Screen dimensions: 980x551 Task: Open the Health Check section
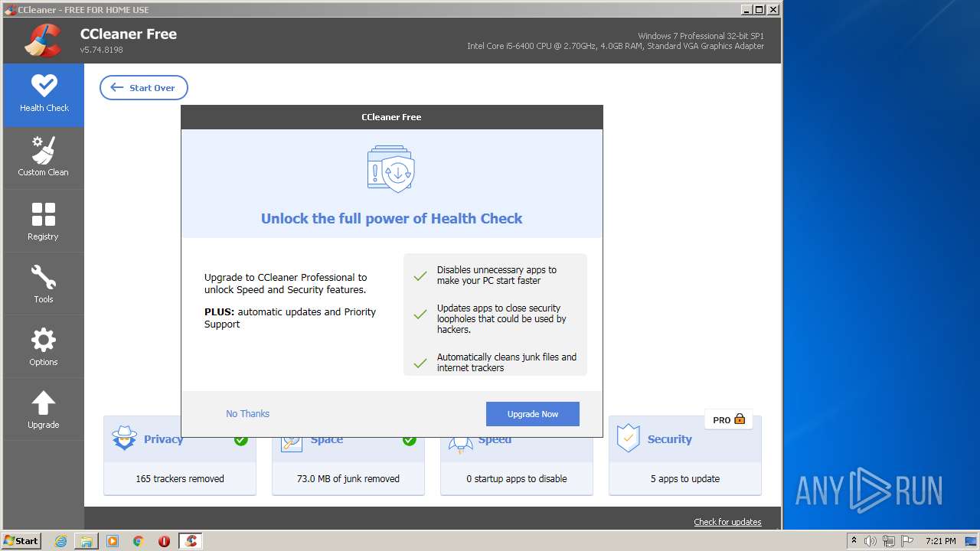pos(44,95)
